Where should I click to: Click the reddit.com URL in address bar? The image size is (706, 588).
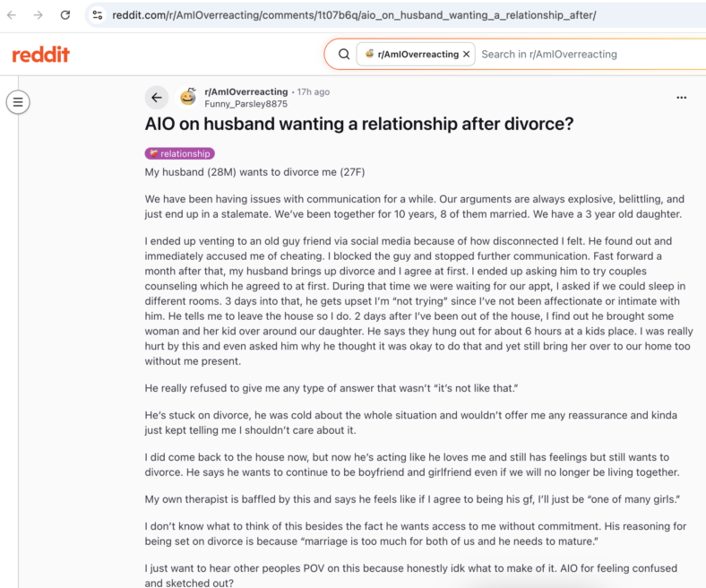354,15
